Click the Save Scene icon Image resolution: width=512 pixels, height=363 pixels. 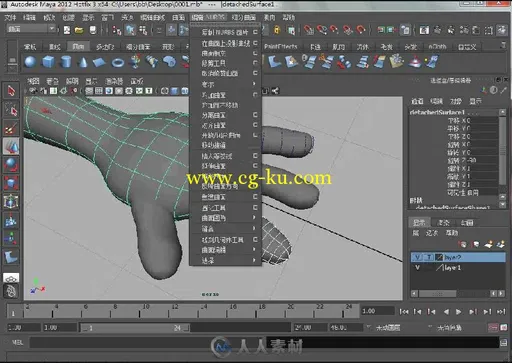click(93, 30)
